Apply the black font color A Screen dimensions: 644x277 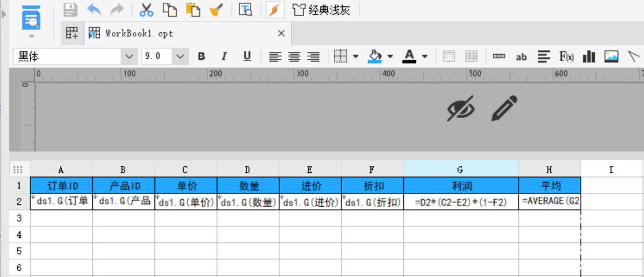point(410,56)
